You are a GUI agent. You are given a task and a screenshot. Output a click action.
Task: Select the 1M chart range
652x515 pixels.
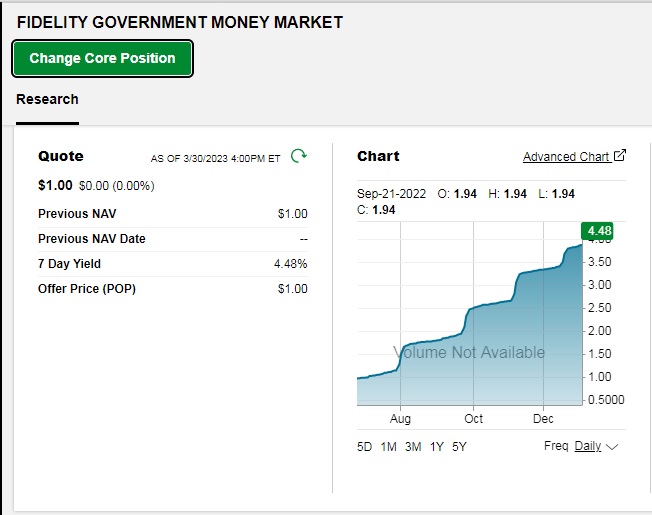click(388, 447)
